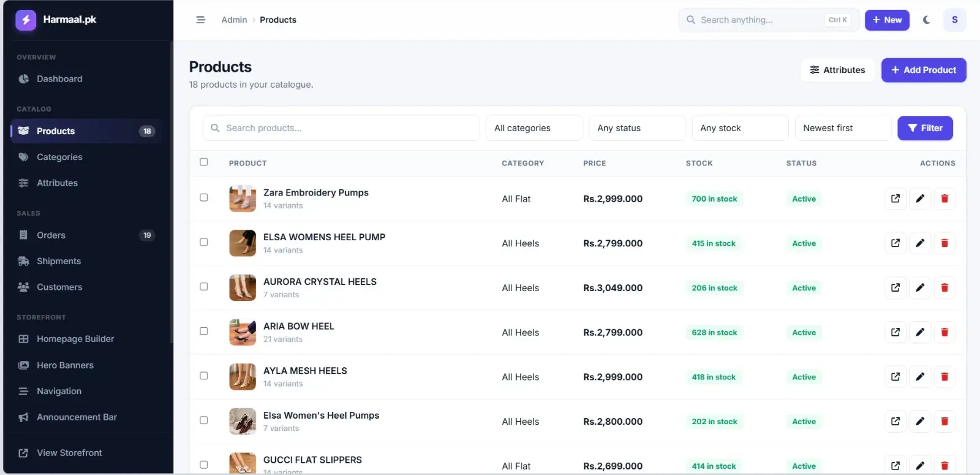Image resolution: width=980 pixels, height=475 pixels.
Task: Open Zara Embroidery Pumps in storefront view
Action: point(895,199)
